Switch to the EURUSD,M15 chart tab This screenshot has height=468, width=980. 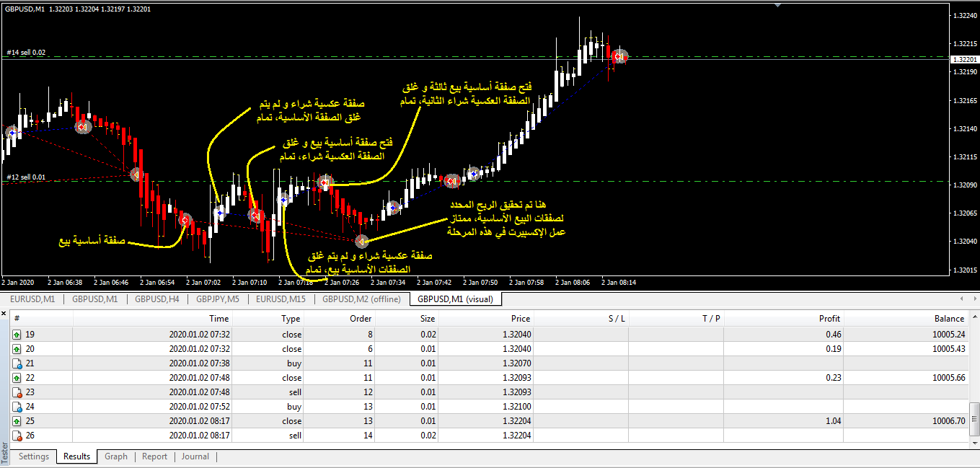[x=281, y=299]
